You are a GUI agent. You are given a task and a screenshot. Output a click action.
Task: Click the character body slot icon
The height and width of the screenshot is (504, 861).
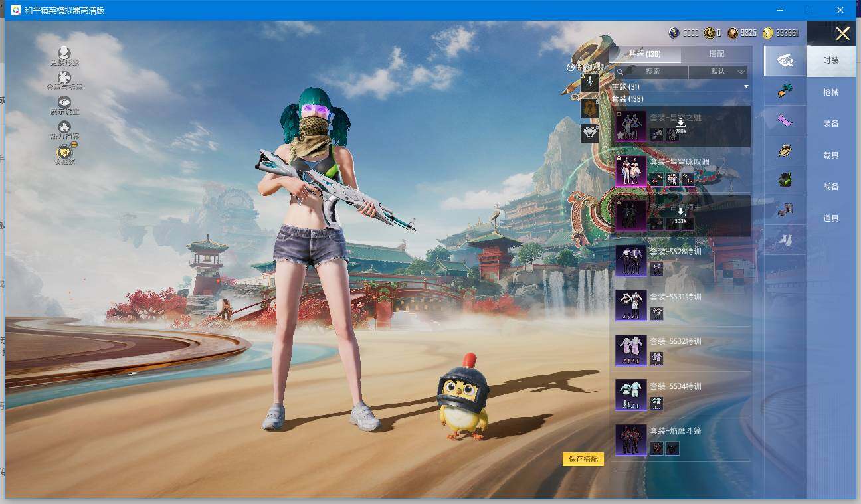(590, 83)
